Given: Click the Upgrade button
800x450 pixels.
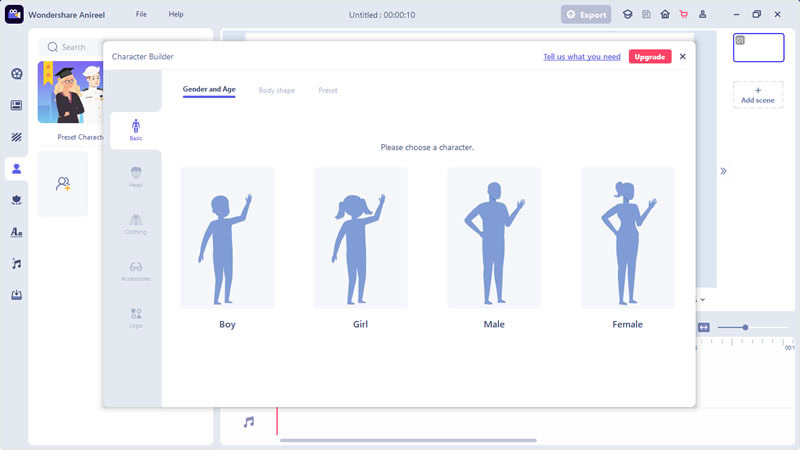Looking at the screenshot, I should 649,57.
